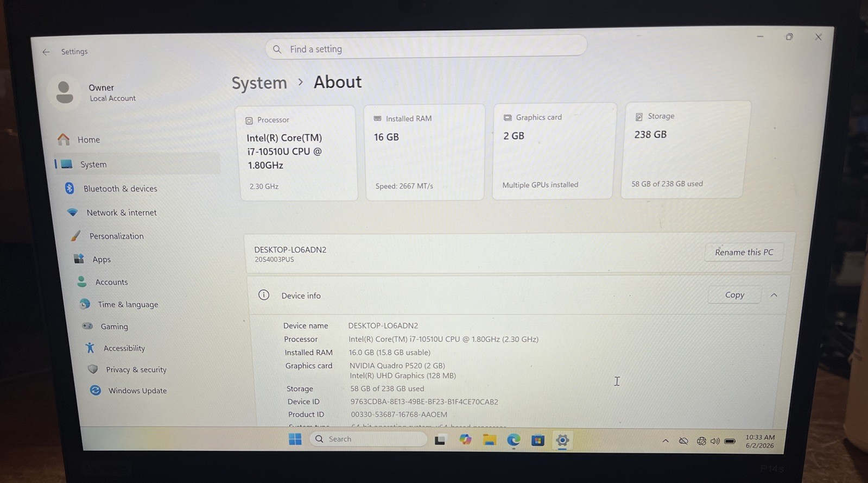Screen dimensions: 868x483
Task: Click the Home house icon in sidebar
Action: pos(64,140)
